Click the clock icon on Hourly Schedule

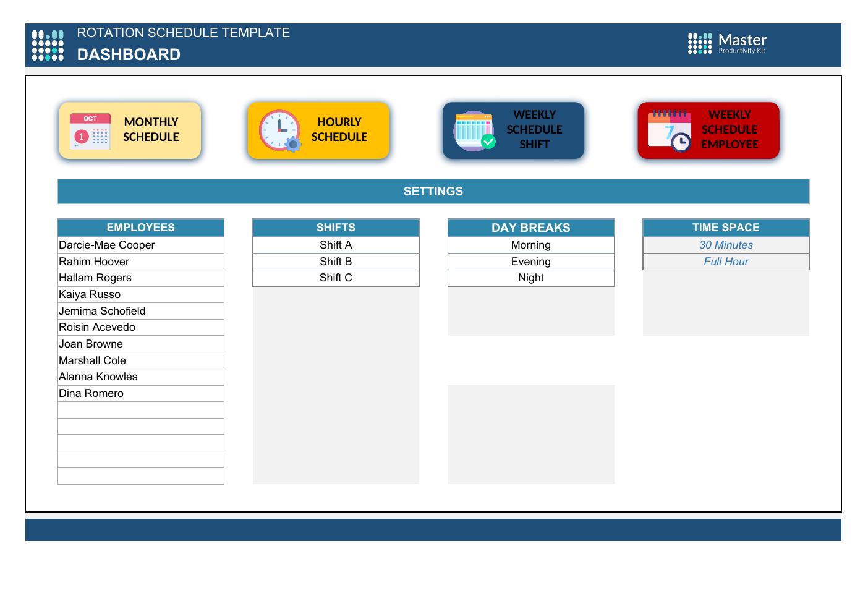pyautogui.click(x=280, y=131)
